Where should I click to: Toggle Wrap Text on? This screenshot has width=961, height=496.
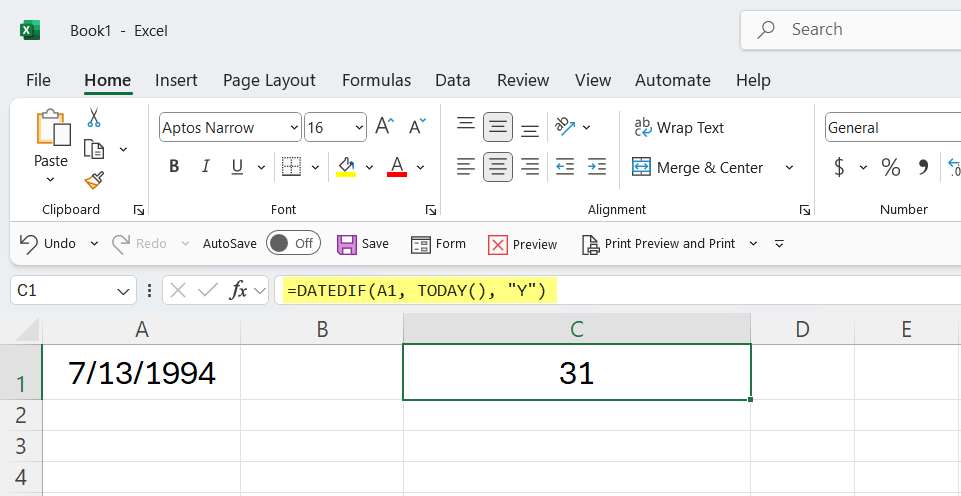678,128
